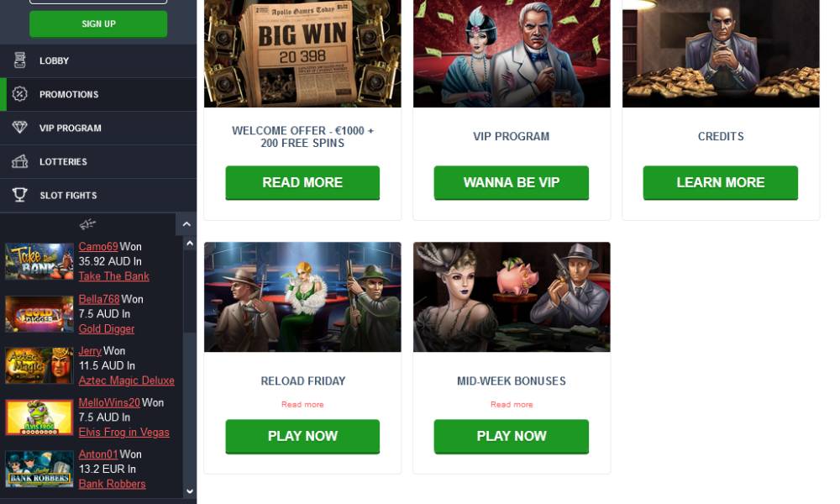The height and width of the screenshot is (504, 840).
Task: Click the WANNA BE VIP button
Action: pyautogui.click(x=512, y=182)
